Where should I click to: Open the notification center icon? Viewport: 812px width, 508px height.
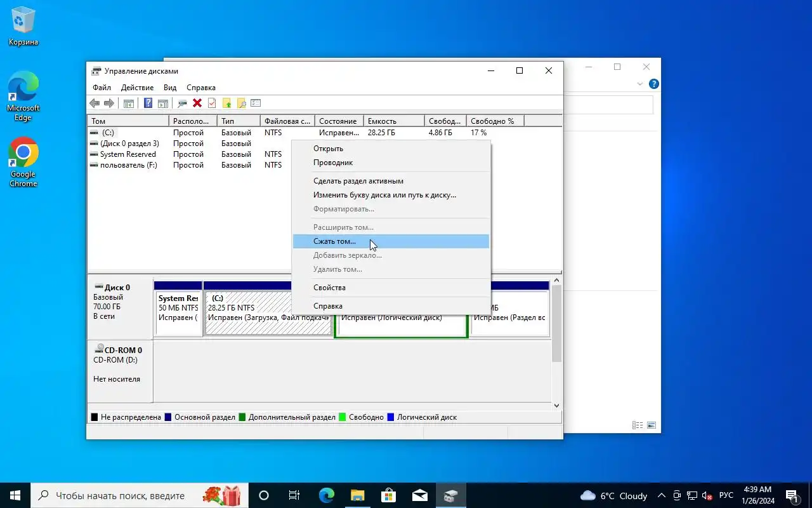coord(792,495)
